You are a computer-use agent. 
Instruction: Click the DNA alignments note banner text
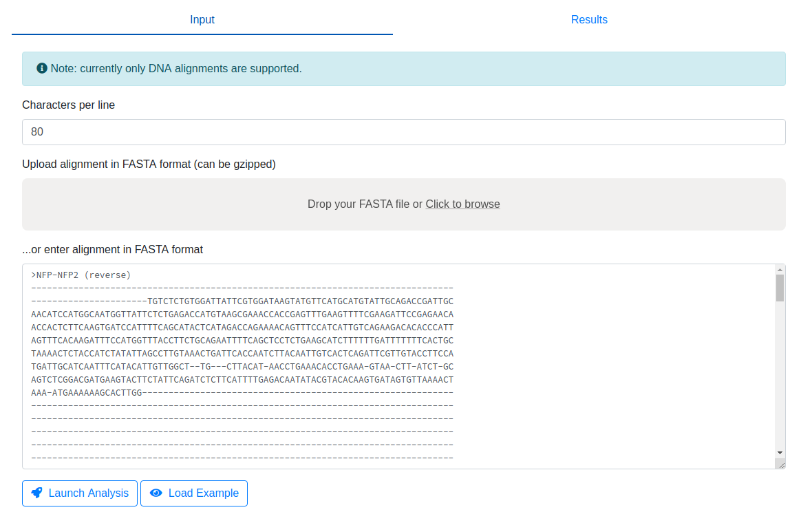pyautogui.click(x=176, y=69)
